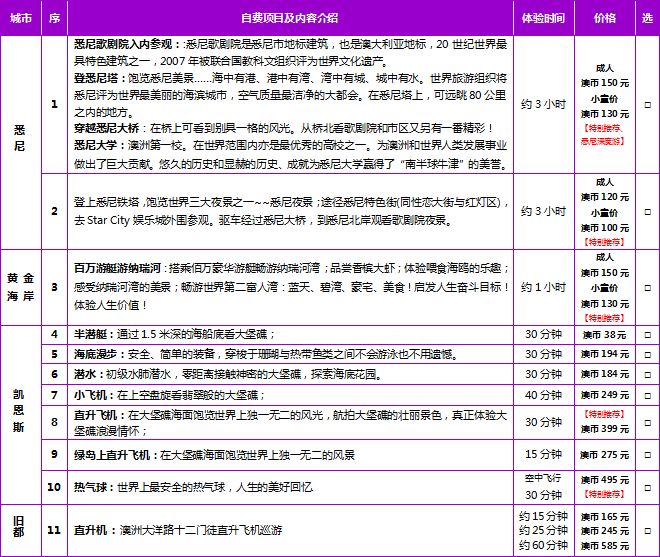Screen dimensions: 660x557
Task: Tick the checkbox for 澳币 399元 helicopter
Action: pyautogui.click(x=647, y=421)
